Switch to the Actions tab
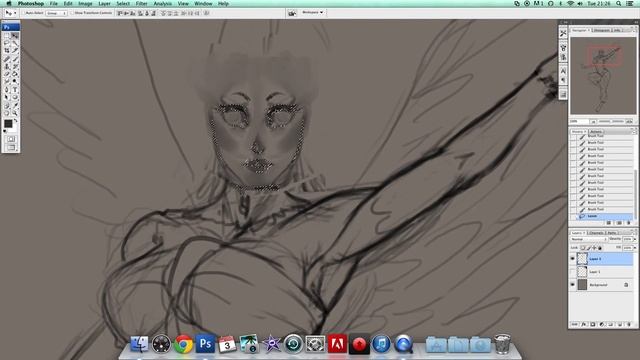 596,131
